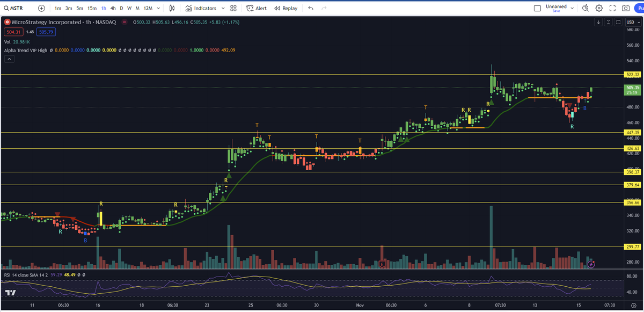644x312 pixels.
Task: Click the 447.35 price level label
Action: pos(633,132)
